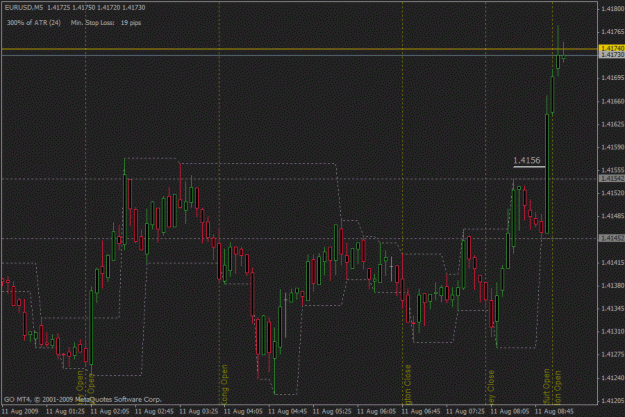The height and width of the screenshot is (417, 625).
Task: Click the '11 Aug 06:45' time label
Action: pos(421,411)
